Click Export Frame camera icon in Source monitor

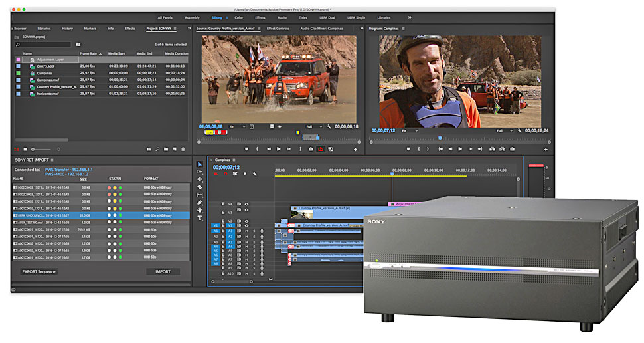311,149
